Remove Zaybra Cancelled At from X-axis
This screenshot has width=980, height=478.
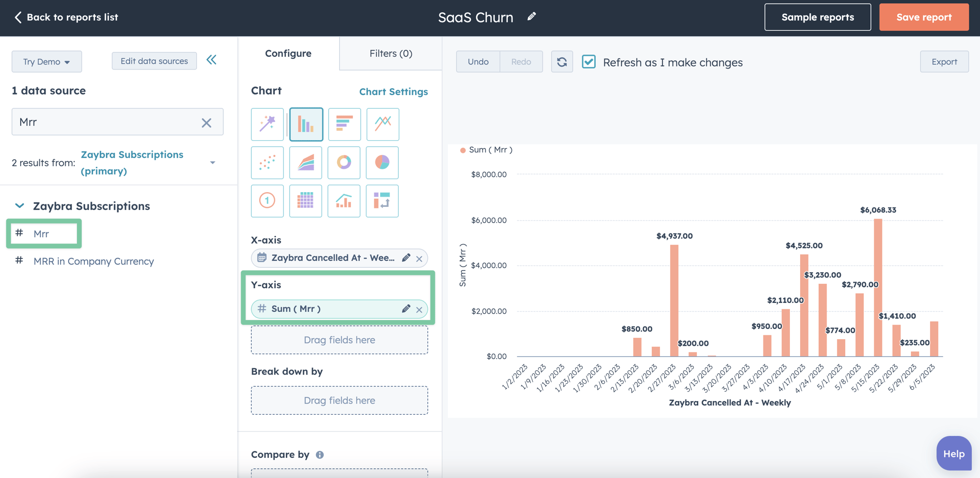419,258
